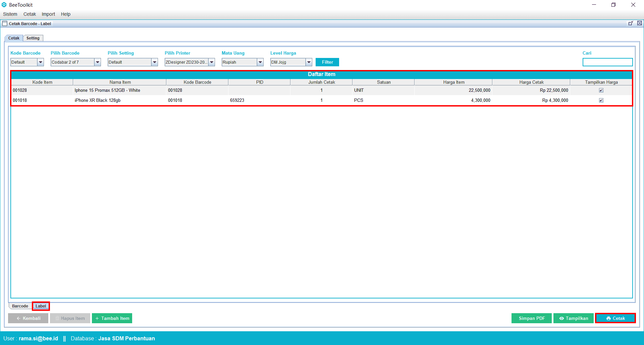Image resolution: width=644 pixels, height=345 pixels.
Task: Click the BeeToolkit app logo icon
Action: click(x=4, y=5)
